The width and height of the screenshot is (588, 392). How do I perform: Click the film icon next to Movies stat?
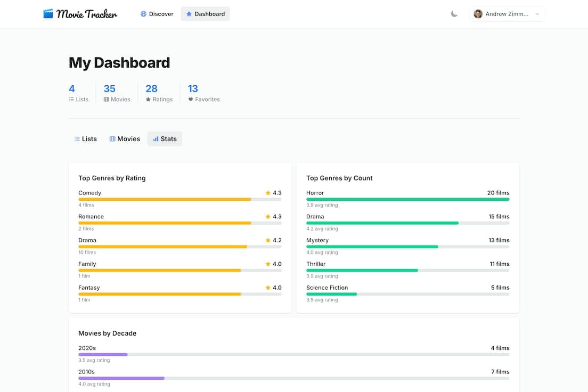pyautogui.click(x=106, y=100)
